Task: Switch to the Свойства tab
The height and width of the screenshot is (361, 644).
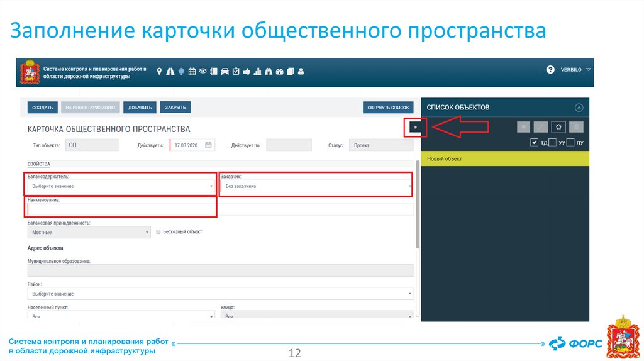Action: [38, 164]
